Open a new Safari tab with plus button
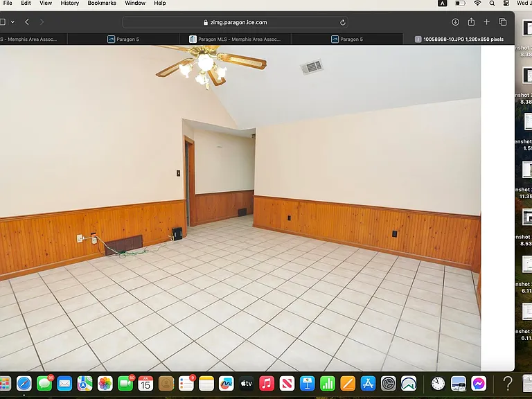The height and width of the screenshot is (399, 532). point(486,21)
